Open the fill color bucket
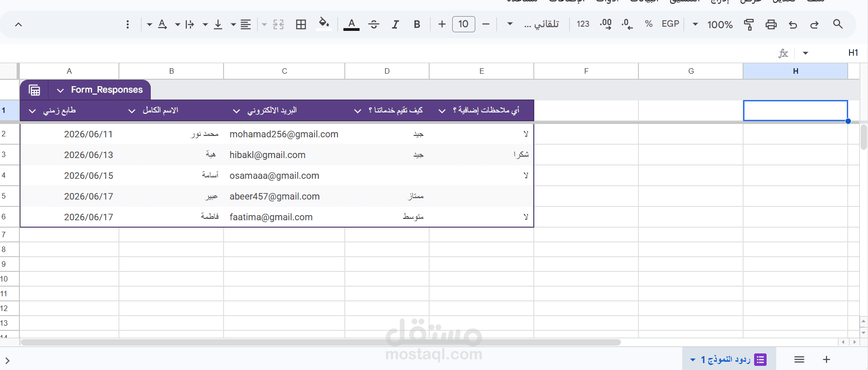The image size is (868, 370). coord(324,24)
